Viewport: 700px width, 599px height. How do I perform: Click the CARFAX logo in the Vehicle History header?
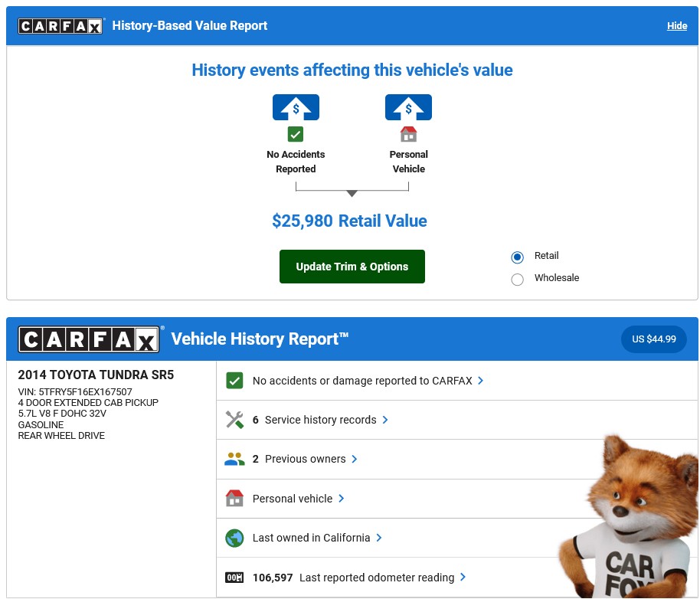click(x=89, y=339)
